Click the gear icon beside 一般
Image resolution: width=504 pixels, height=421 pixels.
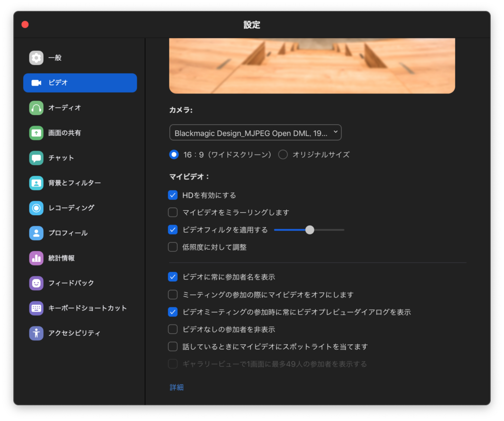[x=36, y=58]
